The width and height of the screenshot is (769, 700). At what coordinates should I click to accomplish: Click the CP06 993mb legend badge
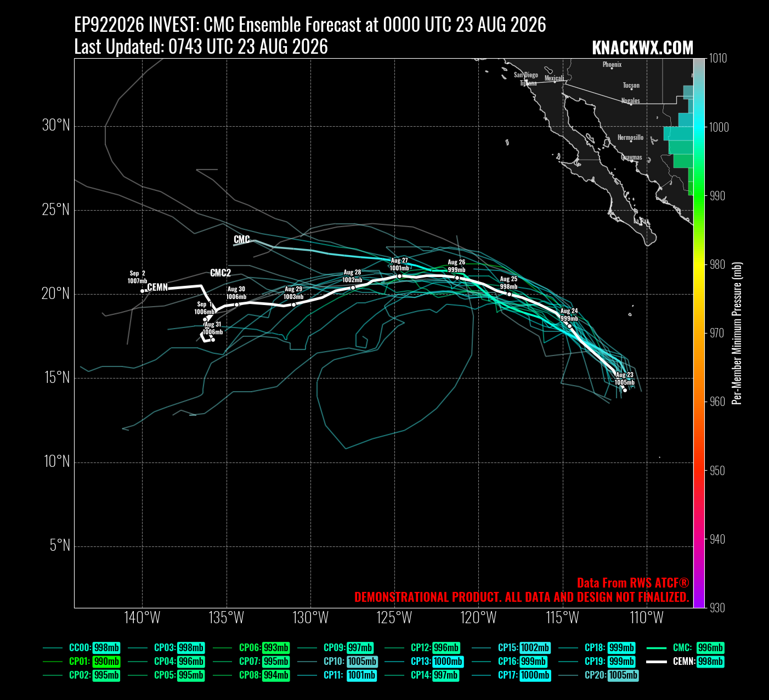(x=276, y=648)
